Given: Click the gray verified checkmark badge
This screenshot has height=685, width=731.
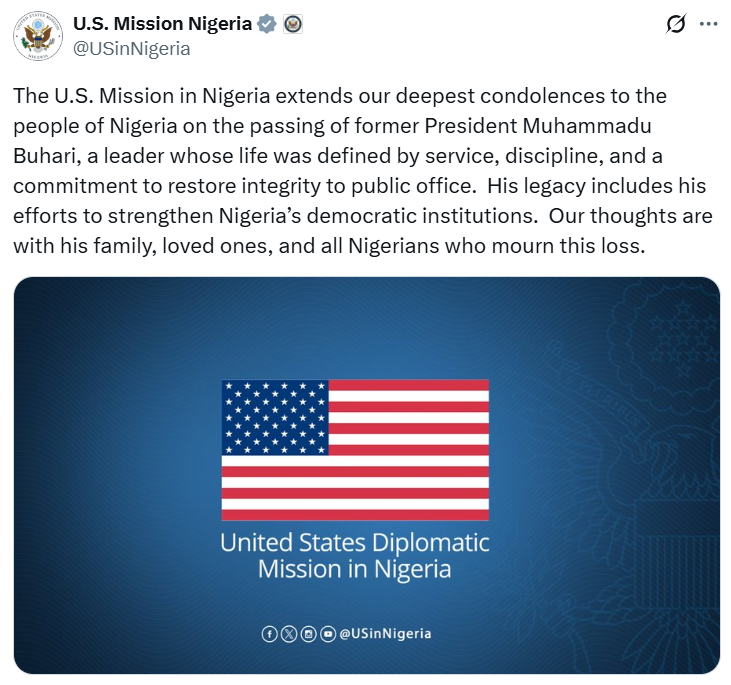Looking at the screenshot, I should coord(267,24).
